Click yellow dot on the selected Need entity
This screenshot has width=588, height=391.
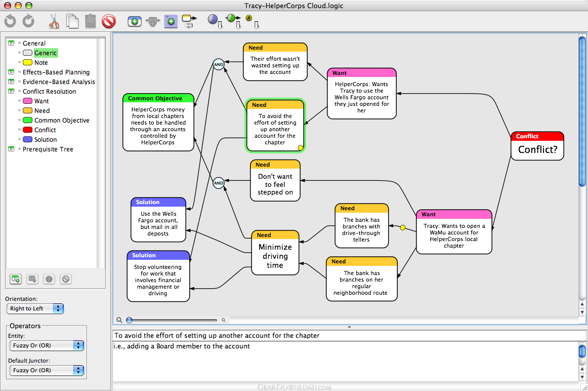click(301, 147)
